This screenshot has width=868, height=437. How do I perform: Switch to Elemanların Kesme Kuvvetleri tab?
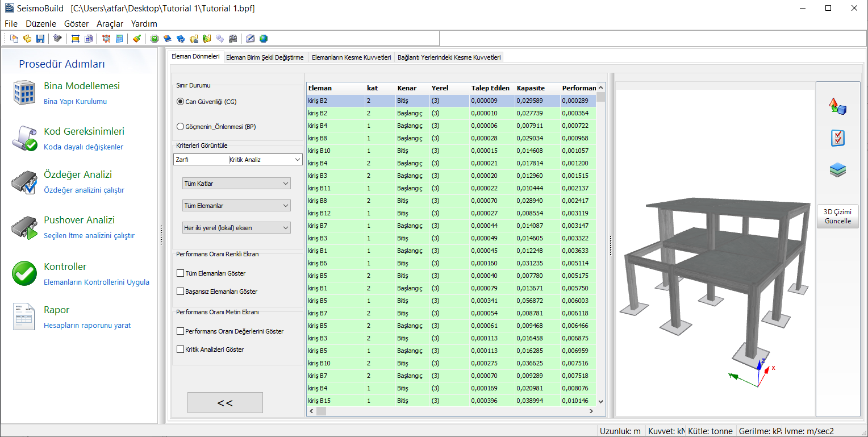tap(352, 57)
